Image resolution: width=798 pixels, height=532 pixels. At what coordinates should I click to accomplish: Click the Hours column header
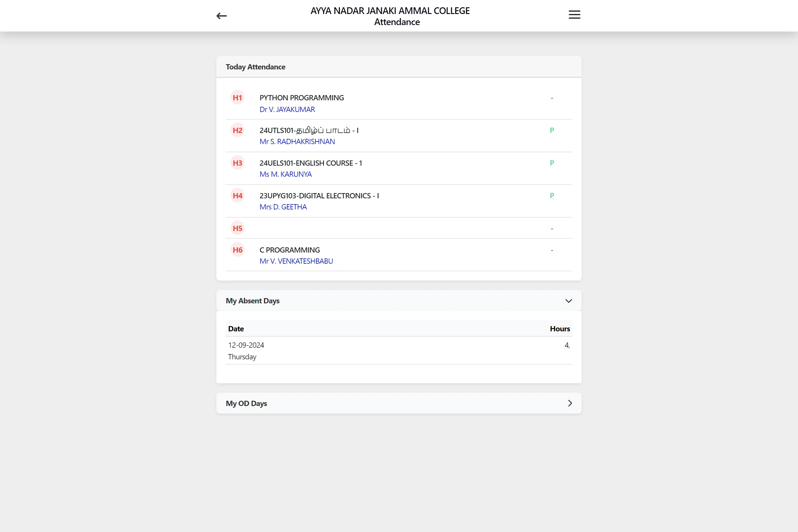click(x=560, y=328)
